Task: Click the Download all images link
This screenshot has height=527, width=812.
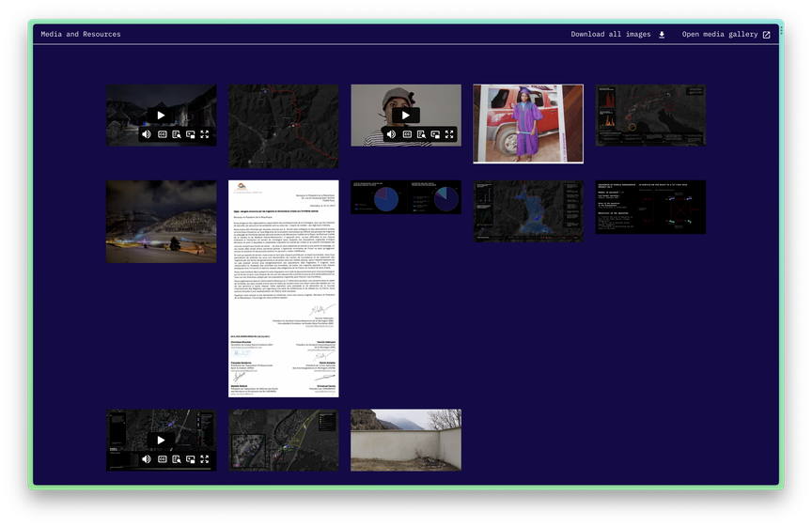Action: coord(611,34)
